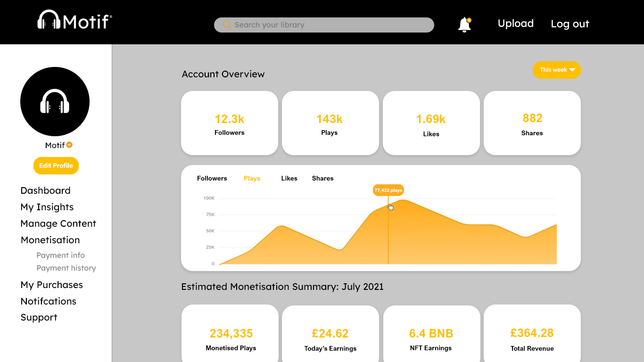This screenshot has height=362, width=644.
Task: Click the 77,432 plays chart marker
Action: click(x=388, y=190)
